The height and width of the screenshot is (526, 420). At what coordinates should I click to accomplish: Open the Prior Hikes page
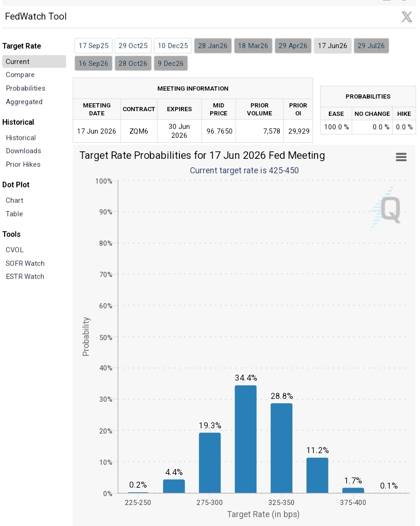pos(23,164)
